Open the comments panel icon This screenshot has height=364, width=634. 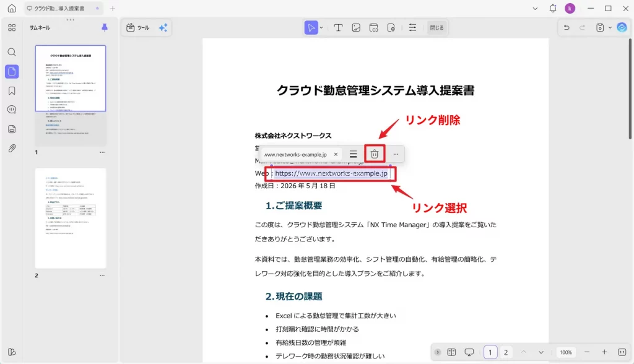pos(12,110)
